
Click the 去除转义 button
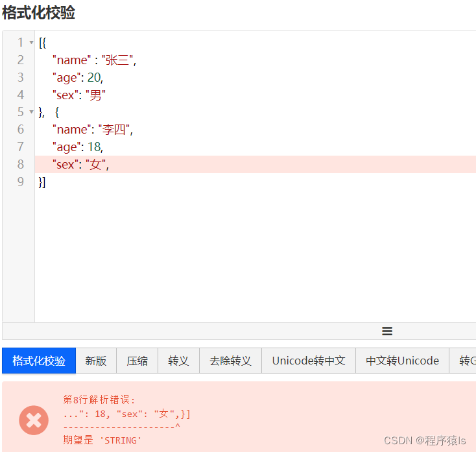[x=230, y=361]
